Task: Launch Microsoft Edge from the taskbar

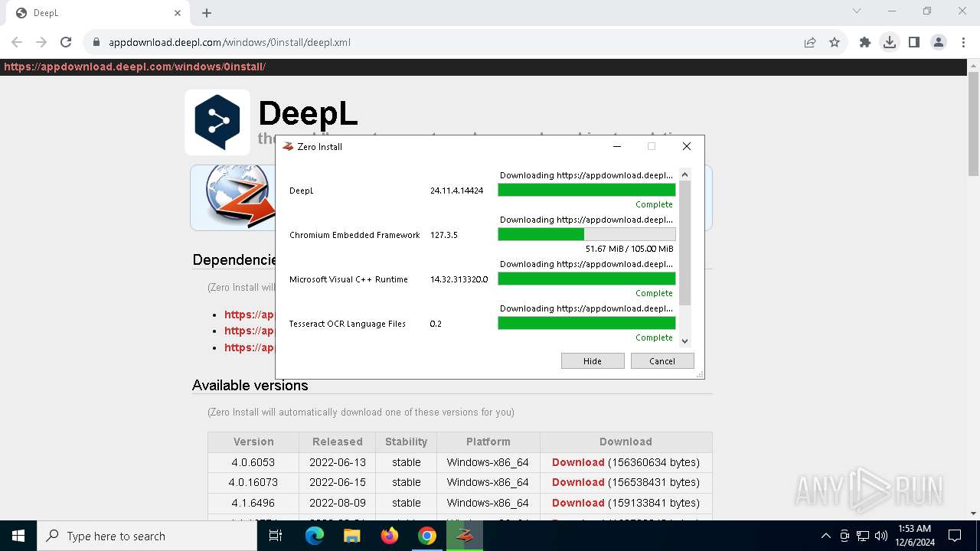Action: point(315,536)
